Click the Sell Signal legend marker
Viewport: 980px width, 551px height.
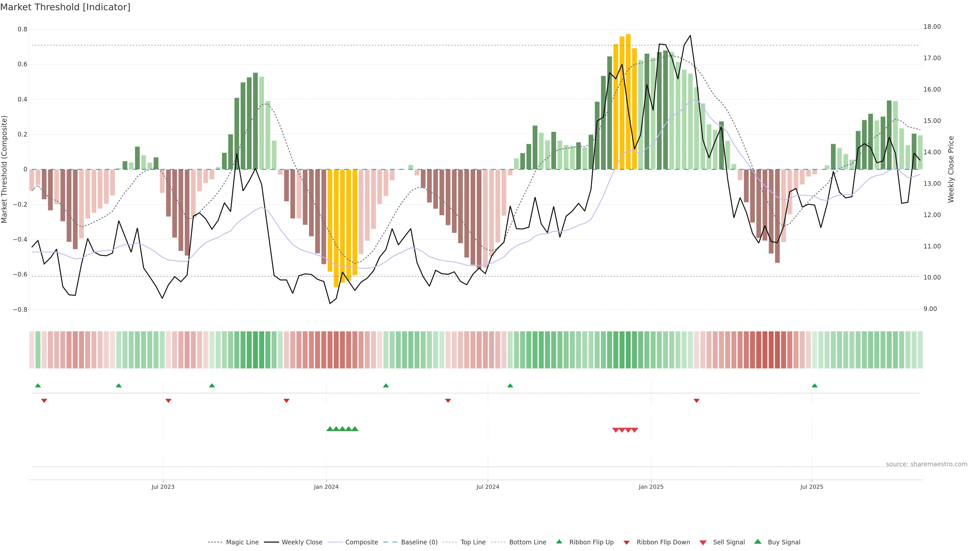(x=703, y=543)
